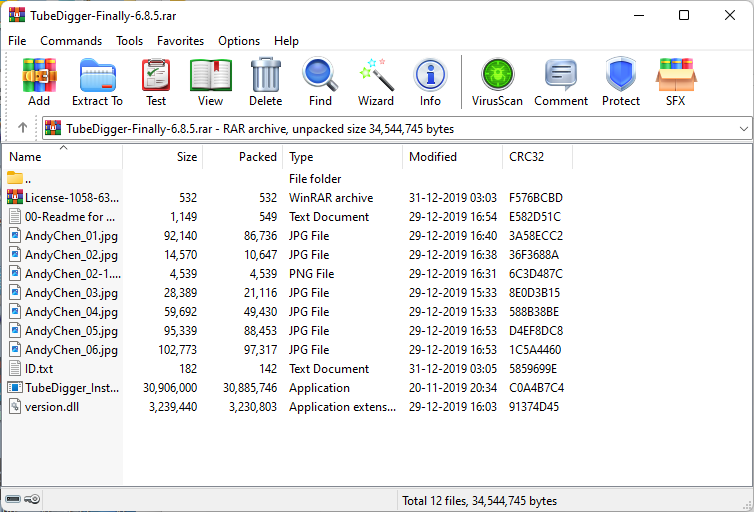
Task: Open the Favorites menu
Action: pyautogui.click(x=180, y=41)
